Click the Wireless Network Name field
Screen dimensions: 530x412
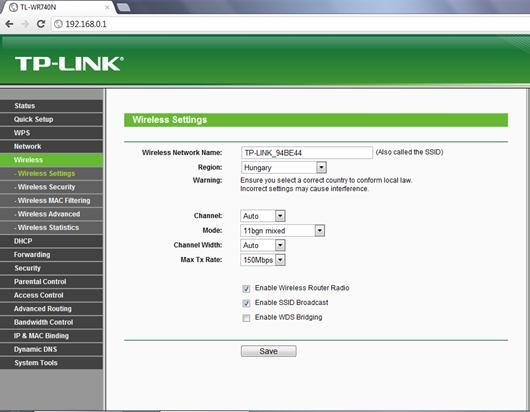(x=307, y=153)
